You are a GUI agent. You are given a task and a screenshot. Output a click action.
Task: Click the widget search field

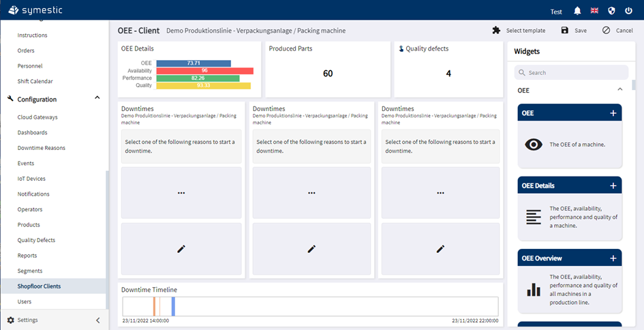click(x=571, y=72)
